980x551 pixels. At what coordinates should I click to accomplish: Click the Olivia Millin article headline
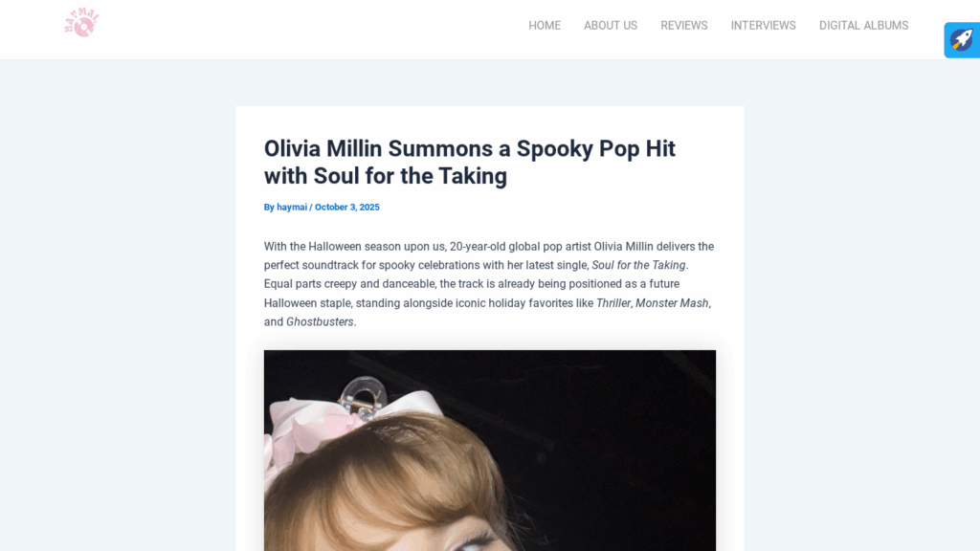[x=469, y=163]
